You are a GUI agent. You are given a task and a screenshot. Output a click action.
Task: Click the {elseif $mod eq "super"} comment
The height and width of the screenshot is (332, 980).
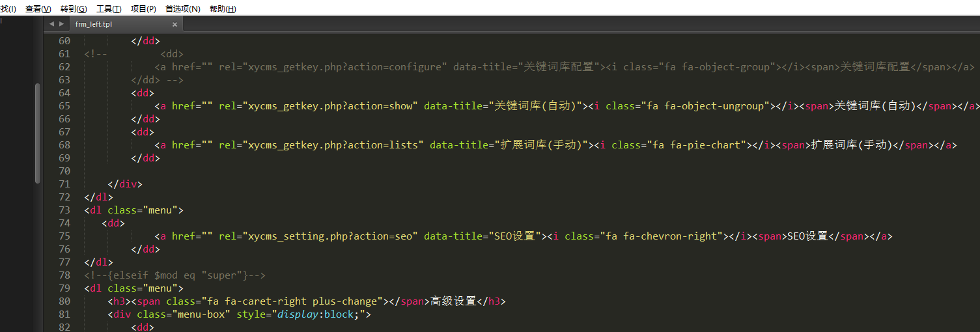(x=175, y=275)
